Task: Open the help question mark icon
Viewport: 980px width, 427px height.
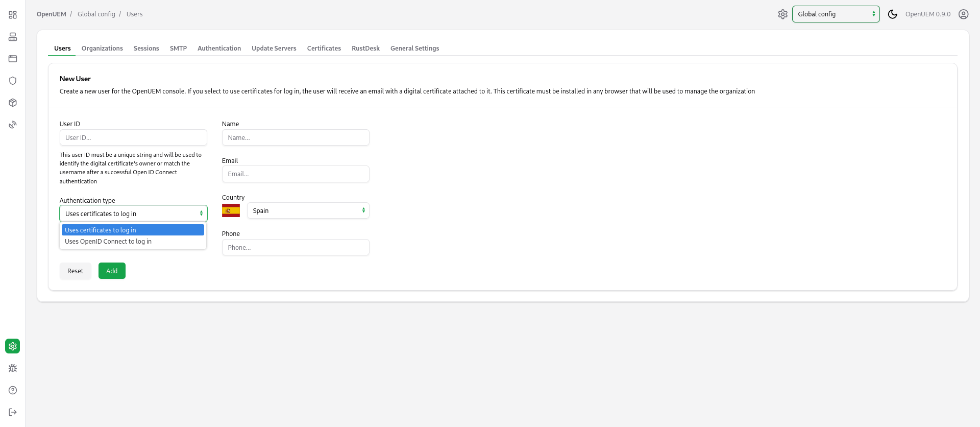Action: click(x=13, y=390)
